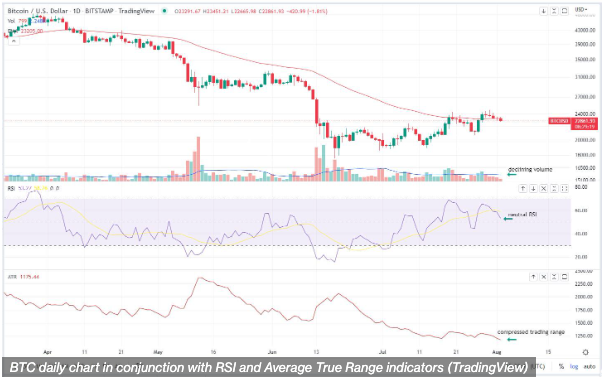The width and height of the screenshot is (606, 378).
Task: Select the ATR indicator legend
Action: (12, 277)
